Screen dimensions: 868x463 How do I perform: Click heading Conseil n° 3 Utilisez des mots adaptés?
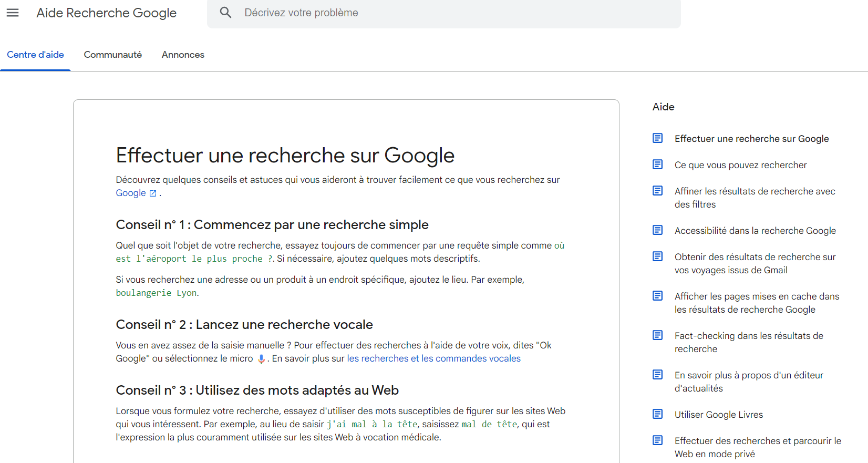click(257, 390)
